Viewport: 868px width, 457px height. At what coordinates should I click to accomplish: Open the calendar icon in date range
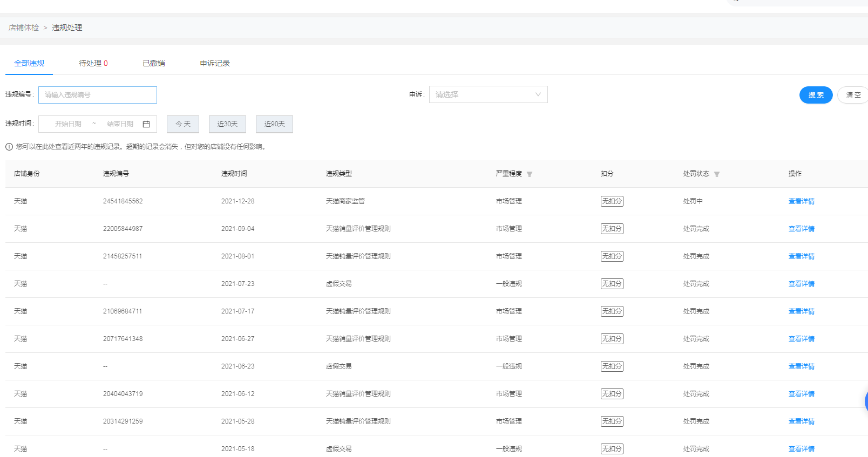tap(146, 124)
